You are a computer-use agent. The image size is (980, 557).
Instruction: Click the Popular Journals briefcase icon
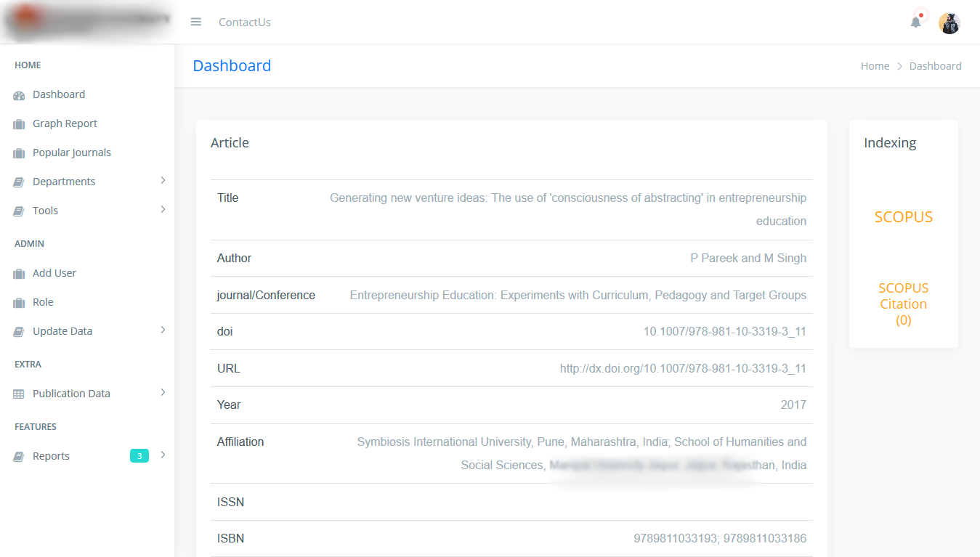coord(19,153)
